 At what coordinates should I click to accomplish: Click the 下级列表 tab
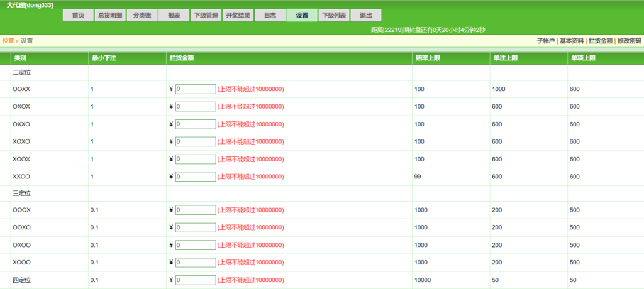tap(333, 16)
